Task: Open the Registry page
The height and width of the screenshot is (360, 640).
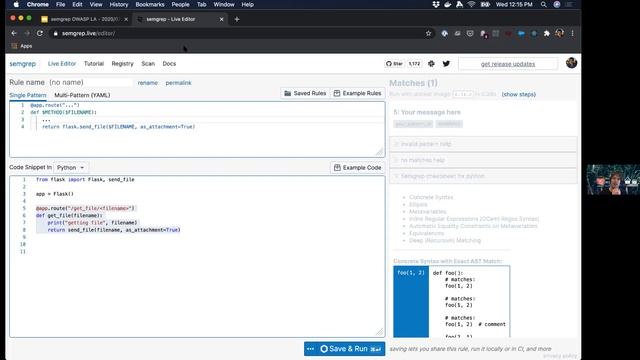Action: 122,64
